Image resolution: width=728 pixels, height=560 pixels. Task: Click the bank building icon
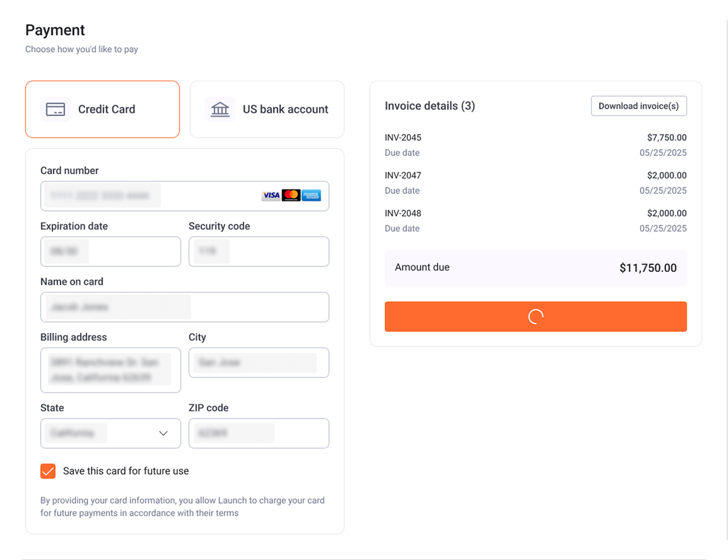pos(220,109)
